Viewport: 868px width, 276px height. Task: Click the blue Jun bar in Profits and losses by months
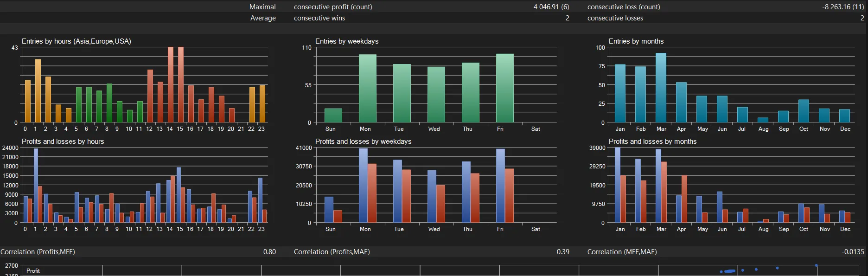tap(720, 207)
